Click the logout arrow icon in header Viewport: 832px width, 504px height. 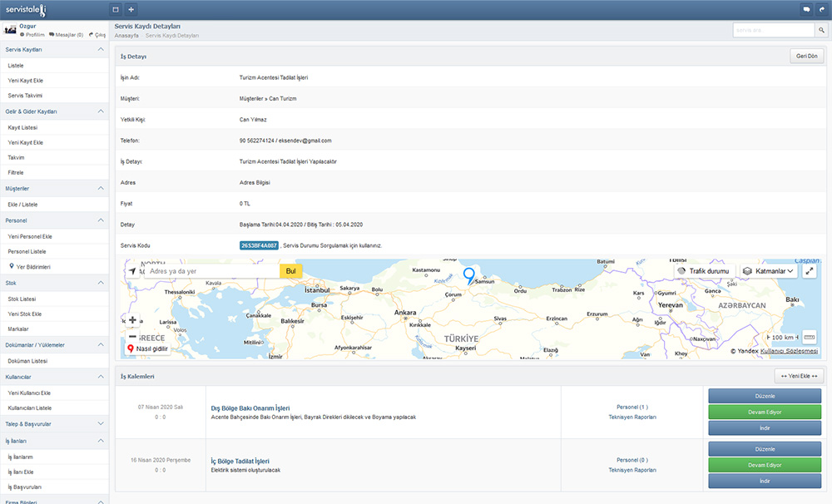(x=820, y=9)
